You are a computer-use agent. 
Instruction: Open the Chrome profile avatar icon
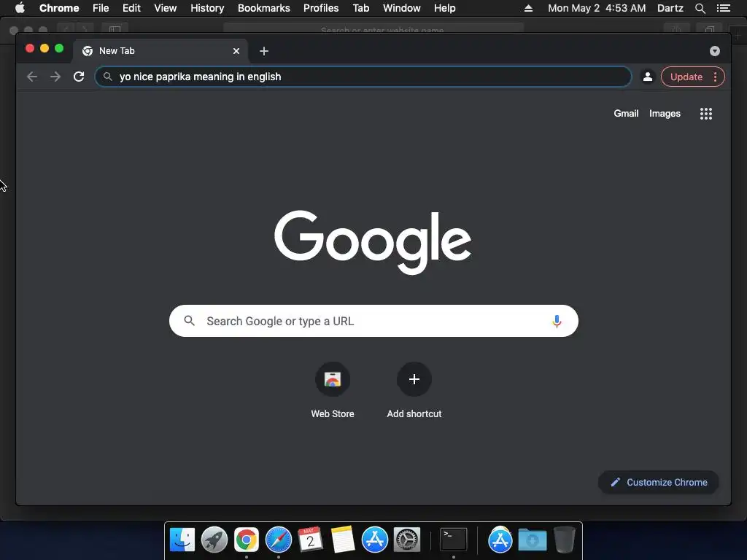[x=648, y=77]
